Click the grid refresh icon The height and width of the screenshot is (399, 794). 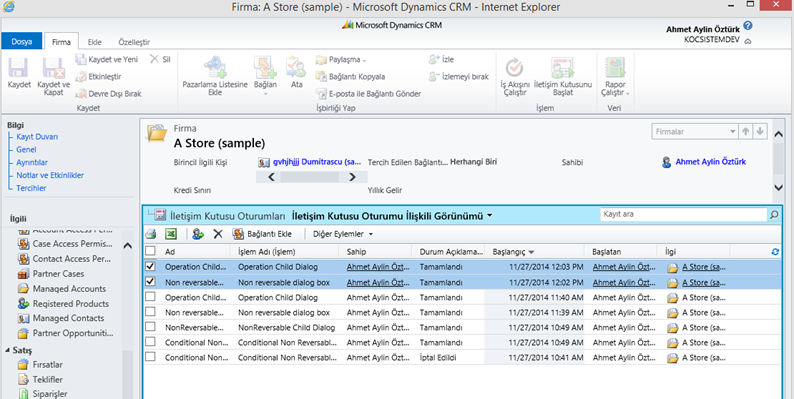[775, 251]
